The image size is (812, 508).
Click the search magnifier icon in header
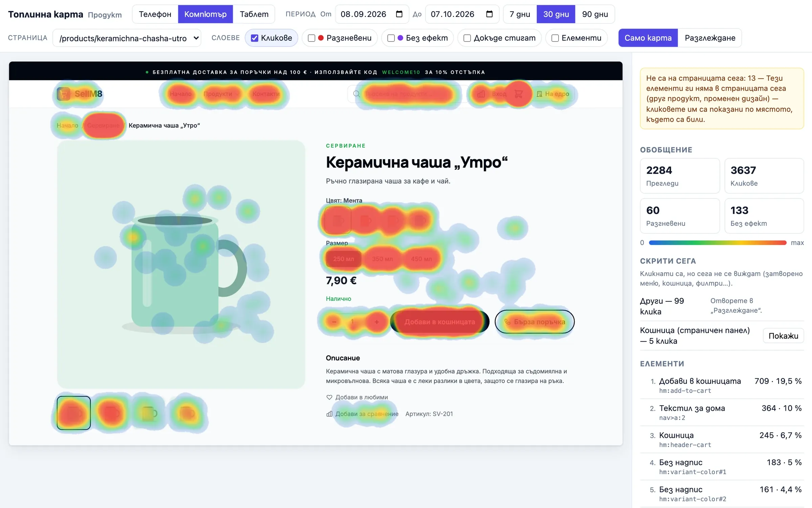pos(356,94)
